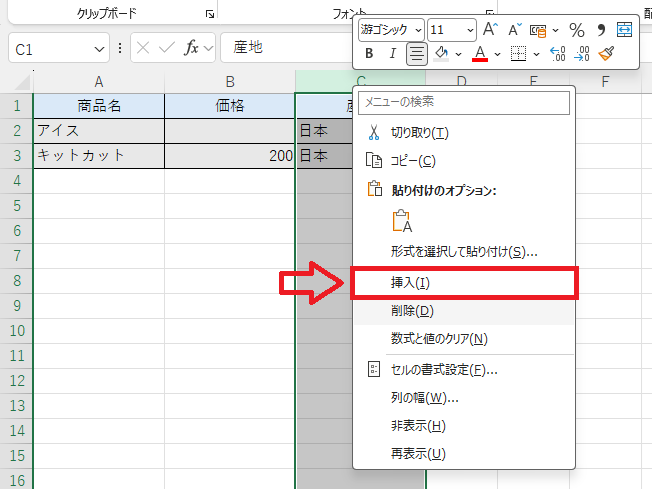Select column A header
The image size is (652, 489).
point(99,82)
